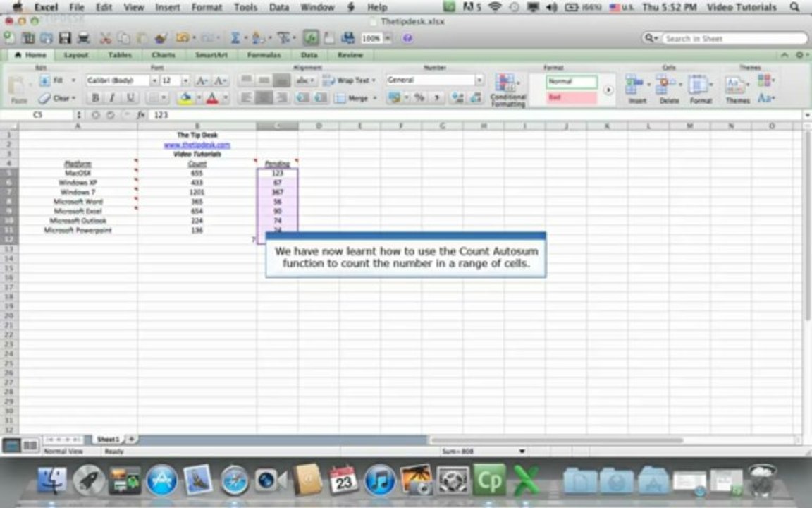The width and height of the screenshot is (812, 508).
Task: Click the Decrease font size icon
Action: [x=220, y=80]
